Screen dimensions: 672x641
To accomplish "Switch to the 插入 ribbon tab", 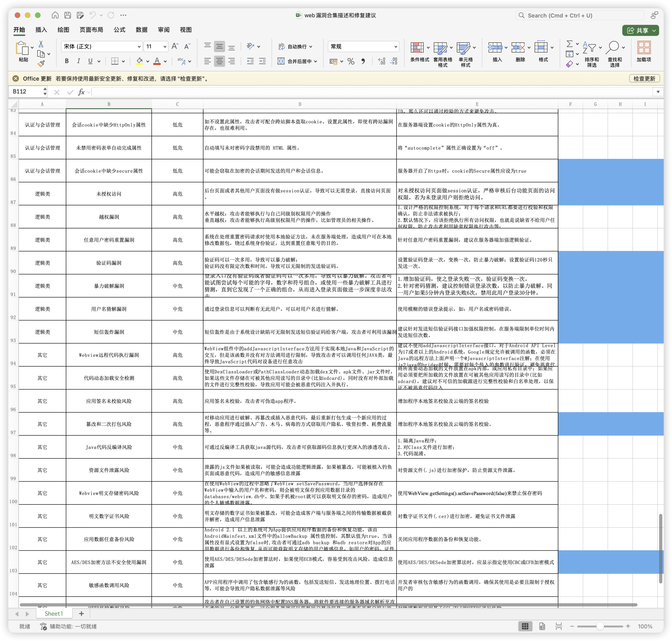I will click(x=41, y=30).
